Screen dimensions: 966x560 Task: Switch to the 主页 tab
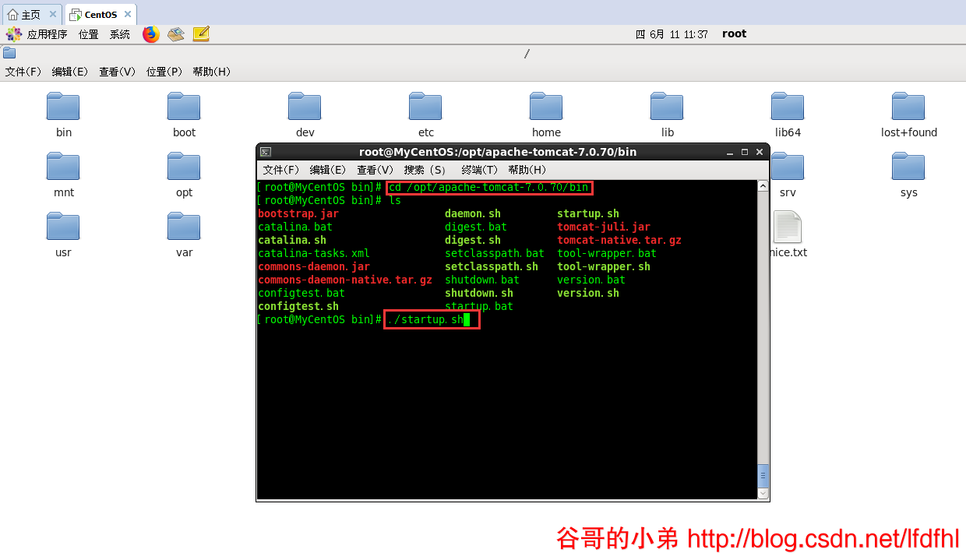coord(31,14)
